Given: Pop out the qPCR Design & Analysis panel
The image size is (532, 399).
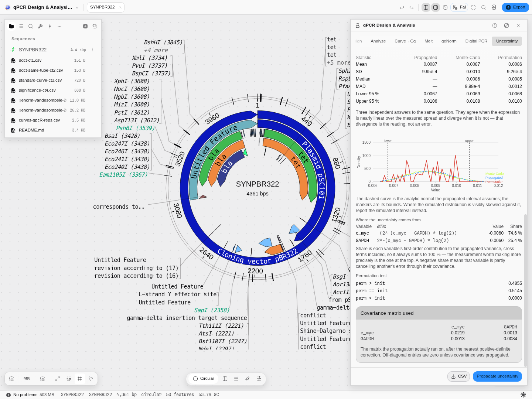Looking at the screenshot, I should tap(507, 25).
